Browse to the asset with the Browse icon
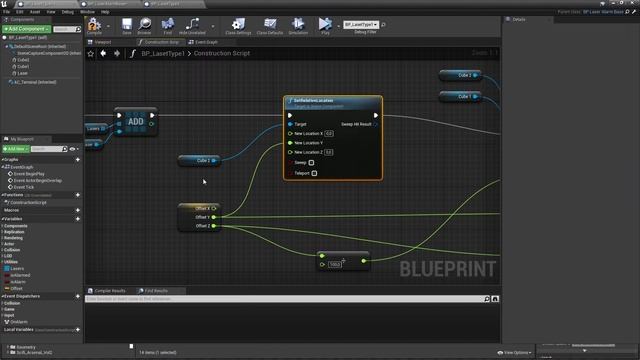The image size is (640, 360). point(144,26)
